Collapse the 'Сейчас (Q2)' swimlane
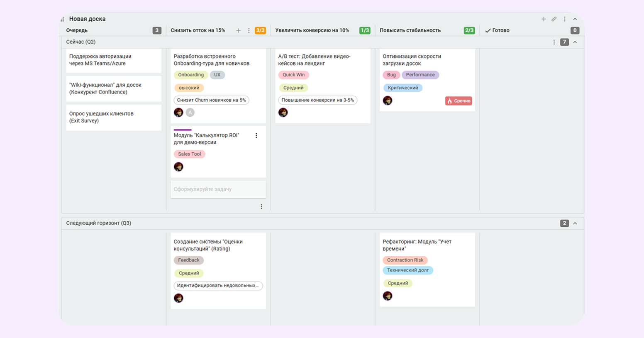This screenshot has height=338, width=644. pos(575,42)
